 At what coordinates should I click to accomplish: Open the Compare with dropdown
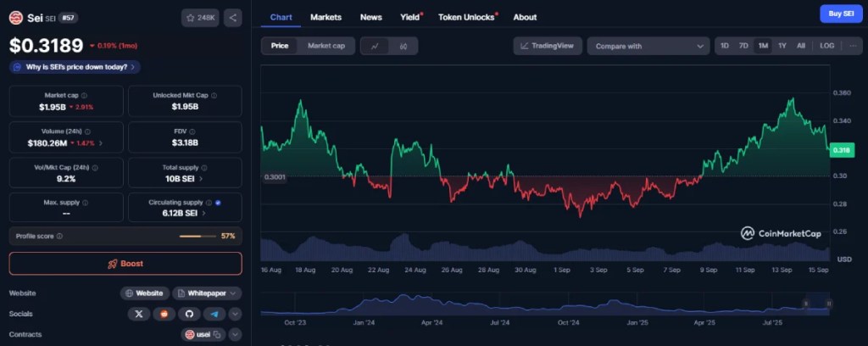click(648, 46)
